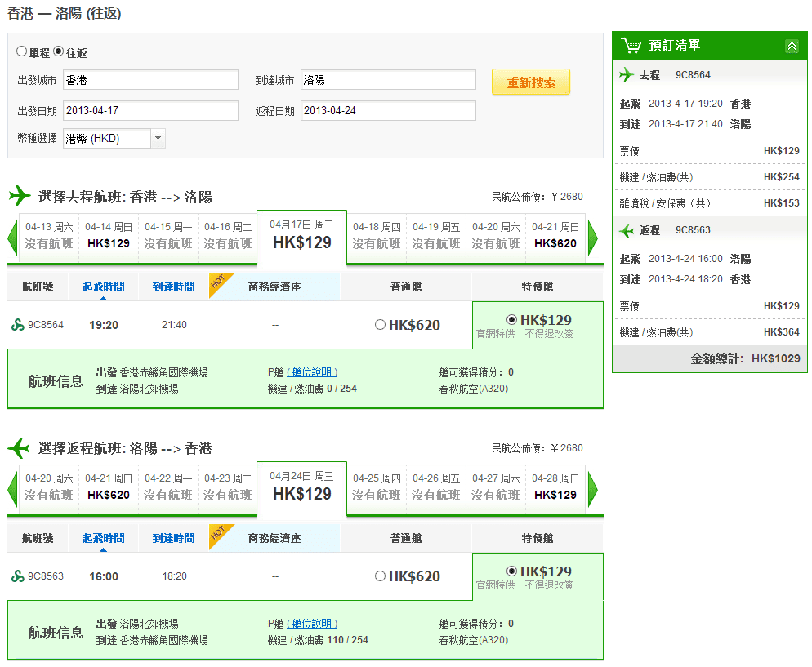Open the 幣種選擇 currency dropdown
Screen dimensions: 812x667
tap(158, 139)
